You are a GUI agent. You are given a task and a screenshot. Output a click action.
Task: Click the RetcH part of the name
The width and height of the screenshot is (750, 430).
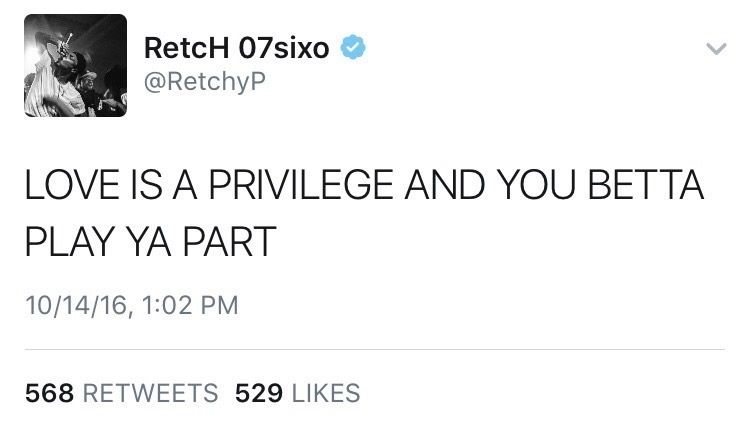(x=187, y=48)
